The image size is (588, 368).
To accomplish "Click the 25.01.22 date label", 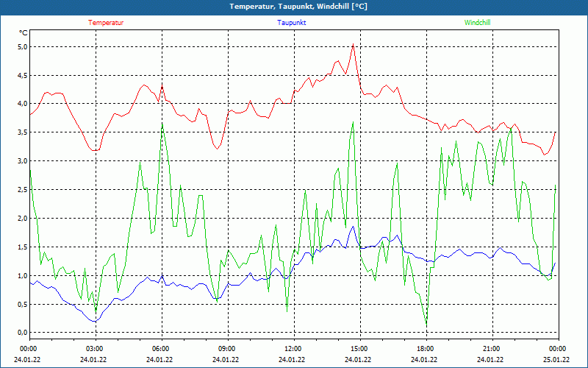I will point(556,360).
